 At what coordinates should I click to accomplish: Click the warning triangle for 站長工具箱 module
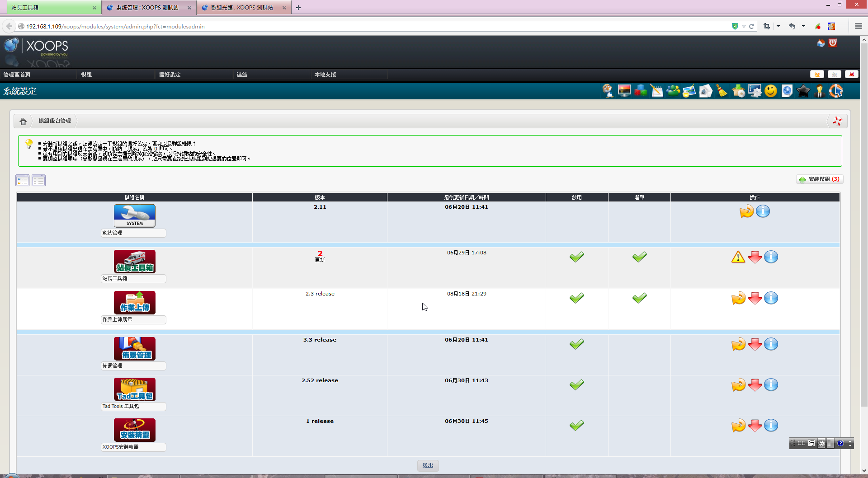(738, 257)
